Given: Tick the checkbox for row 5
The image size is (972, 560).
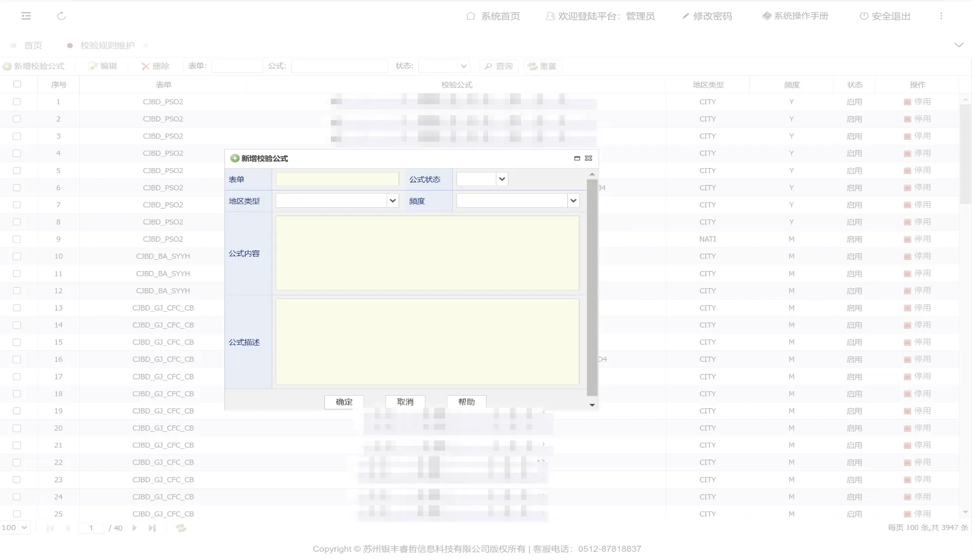Looking at the screenshot, I should pyautogui.click(x=17, y=170).
